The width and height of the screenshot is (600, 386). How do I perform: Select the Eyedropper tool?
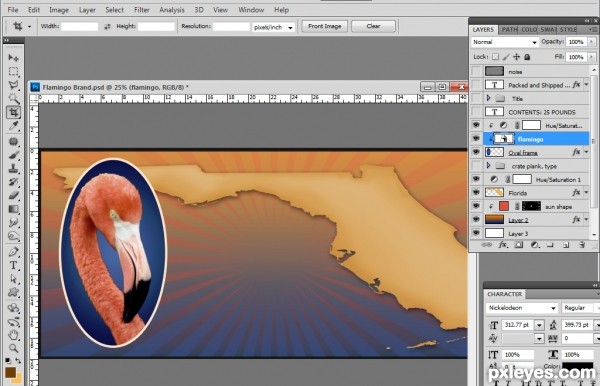point(13,126)
